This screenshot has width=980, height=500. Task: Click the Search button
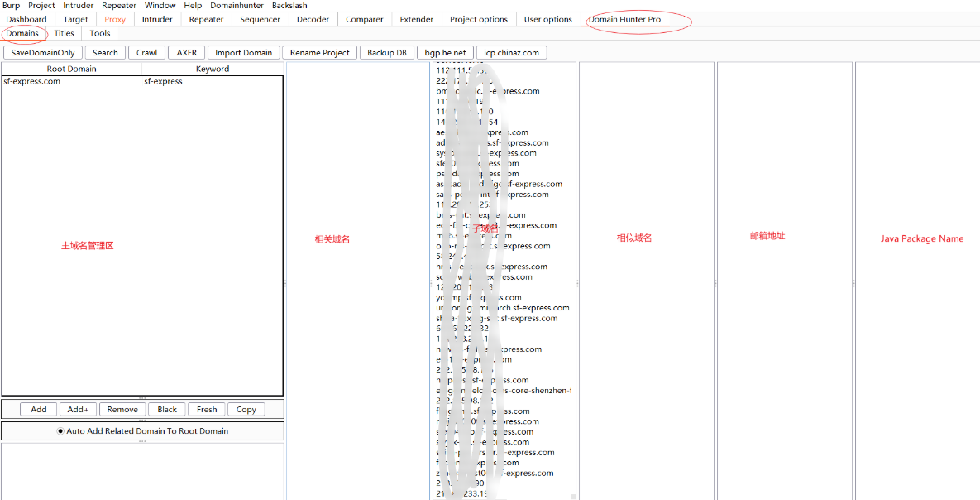pos(105,52)
